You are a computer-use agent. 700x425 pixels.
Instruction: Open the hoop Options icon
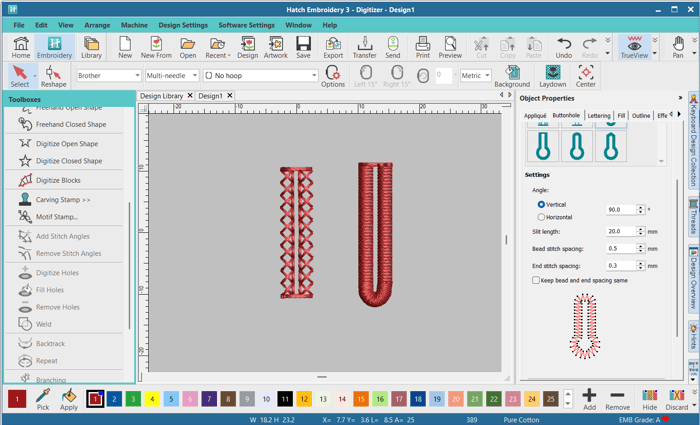(333, 76)
